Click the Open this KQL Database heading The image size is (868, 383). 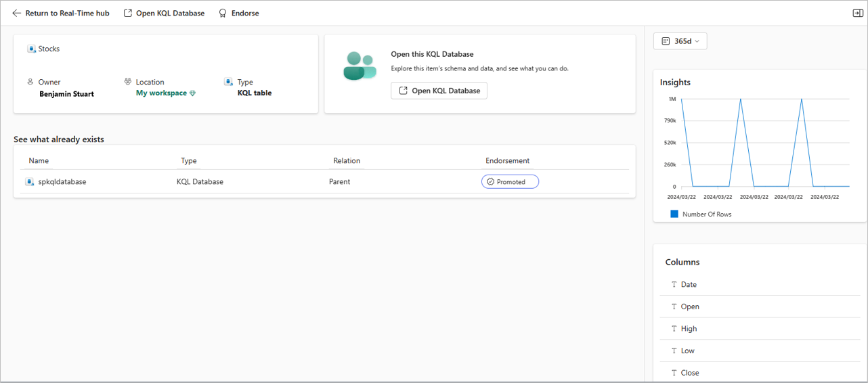[x=432, y=54]
